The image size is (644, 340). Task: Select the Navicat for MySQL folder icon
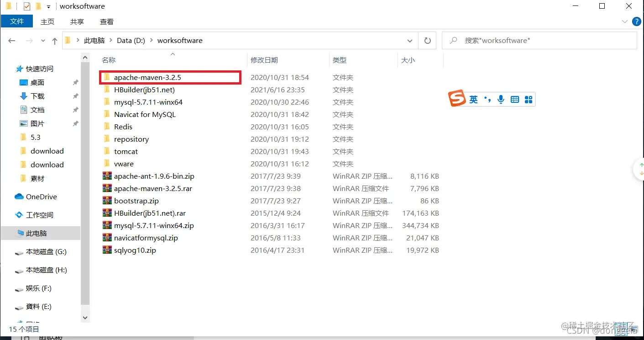pos(107,114)
